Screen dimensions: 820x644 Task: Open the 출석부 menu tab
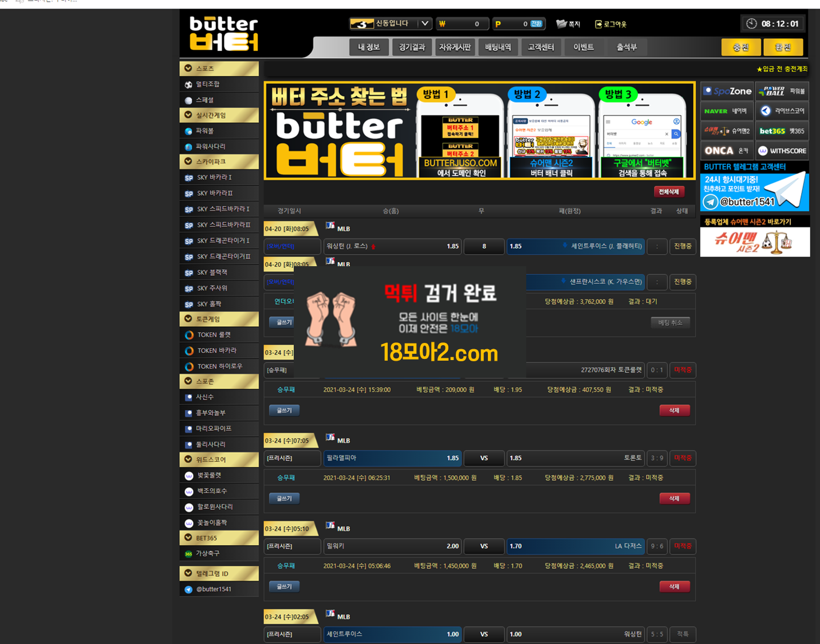pyautogui.click(x=626, y=47)
